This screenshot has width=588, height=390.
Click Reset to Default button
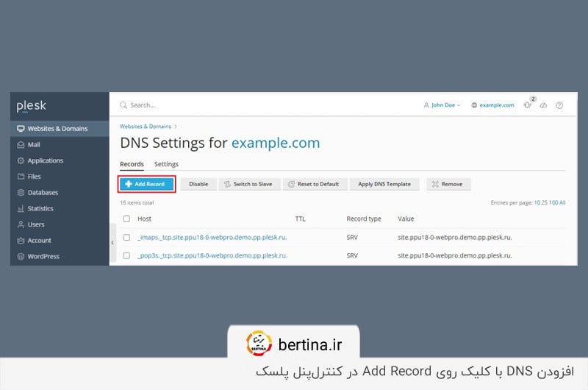pos(315,184)
